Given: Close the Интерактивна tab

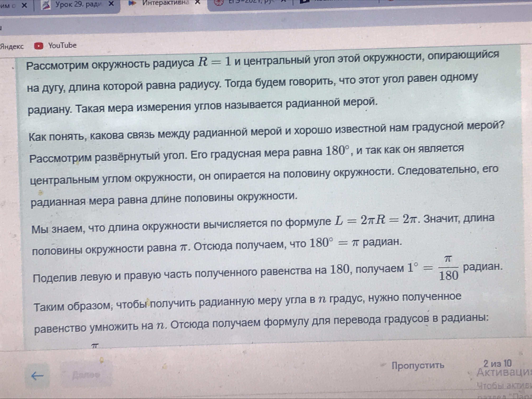Looking at the screenshot, I should (198, 2).
